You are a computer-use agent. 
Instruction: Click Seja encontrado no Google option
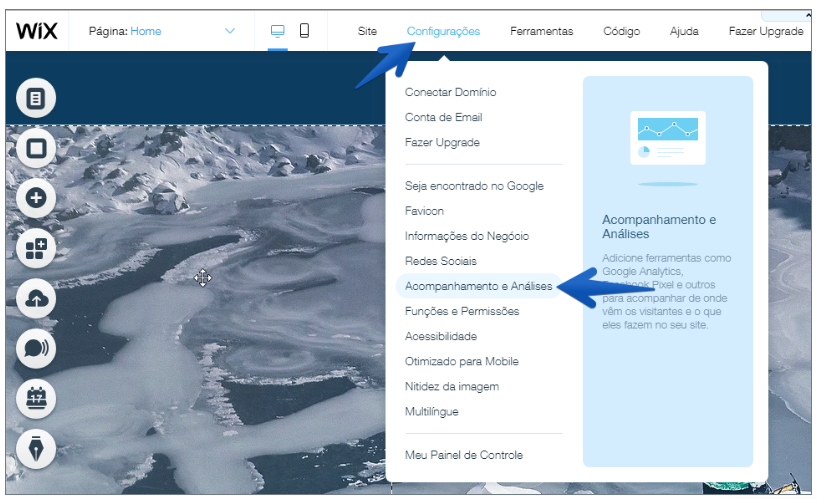point(474,186)
